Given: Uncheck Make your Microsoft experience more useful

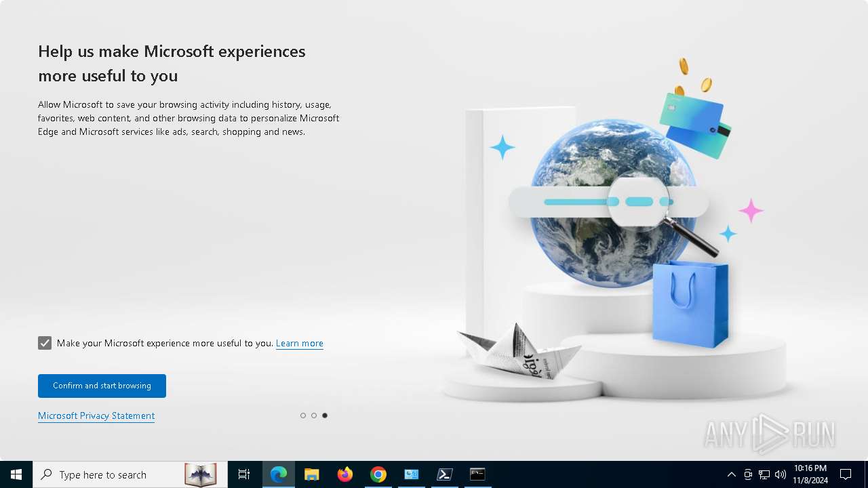Looking at the screenshot, I should 45,343.
